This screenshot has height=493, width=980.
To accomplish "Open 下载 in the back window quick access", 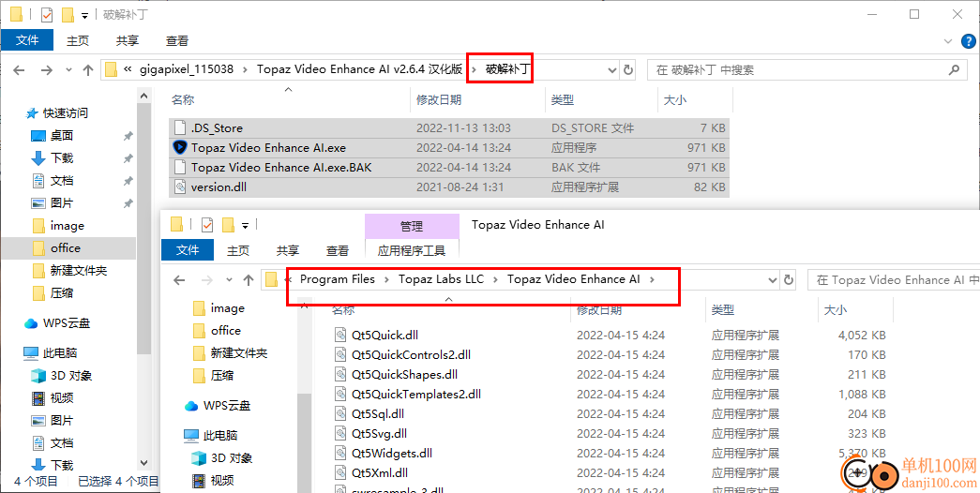I will click(62, 158).
